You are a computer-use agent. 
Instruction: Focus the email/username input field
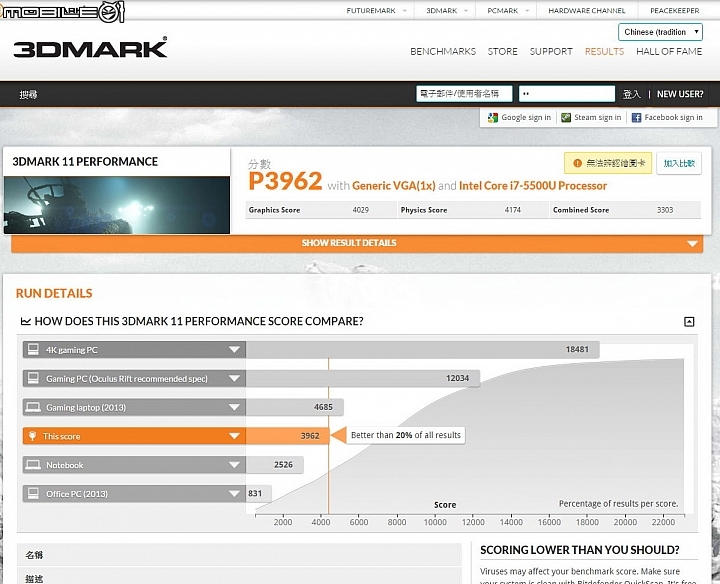click(x=464, y=94)
